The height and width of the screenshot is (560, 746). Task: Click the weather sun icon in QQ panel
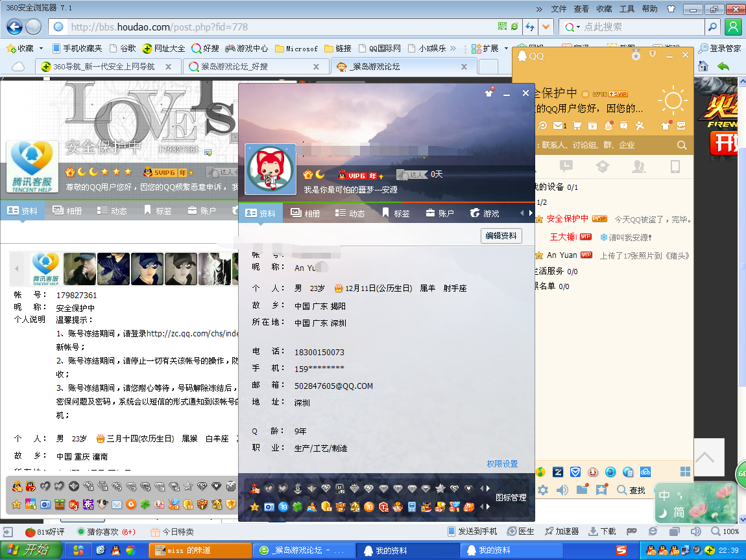pos(673,100)
